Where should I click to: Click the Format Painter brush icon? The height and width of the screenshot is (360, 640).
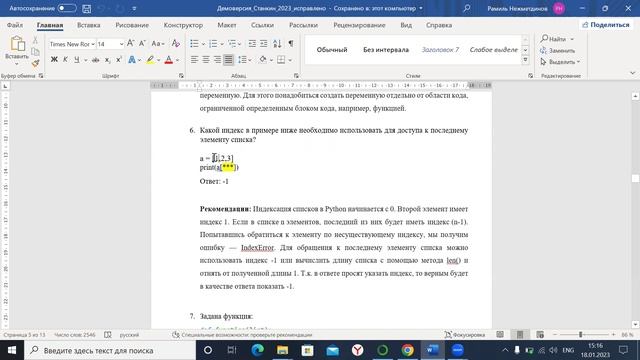(x=36, y=63)
